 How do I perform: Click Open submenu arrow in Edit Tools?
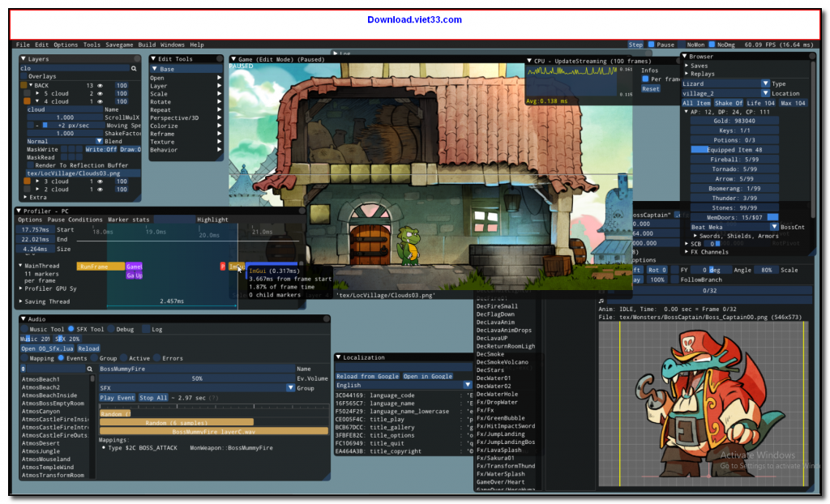[219, 78]
